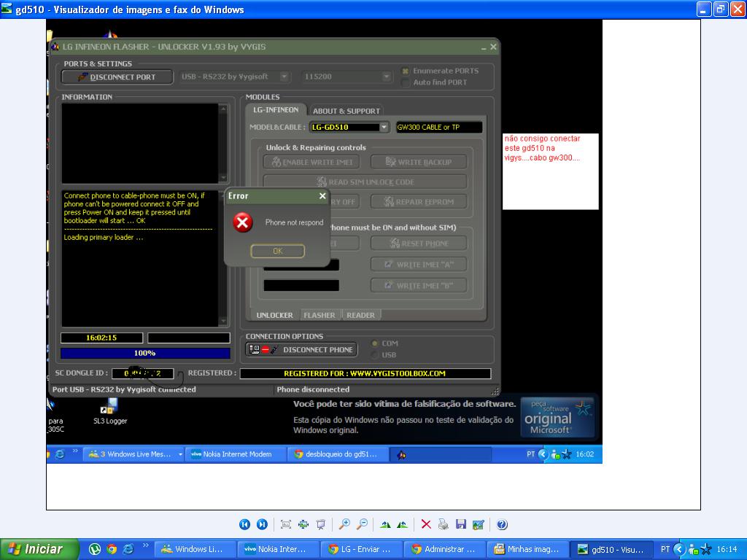The image size is (747, 560).
Task: Click the DISCONNECT PHONE button
Action: pos(301,349)
